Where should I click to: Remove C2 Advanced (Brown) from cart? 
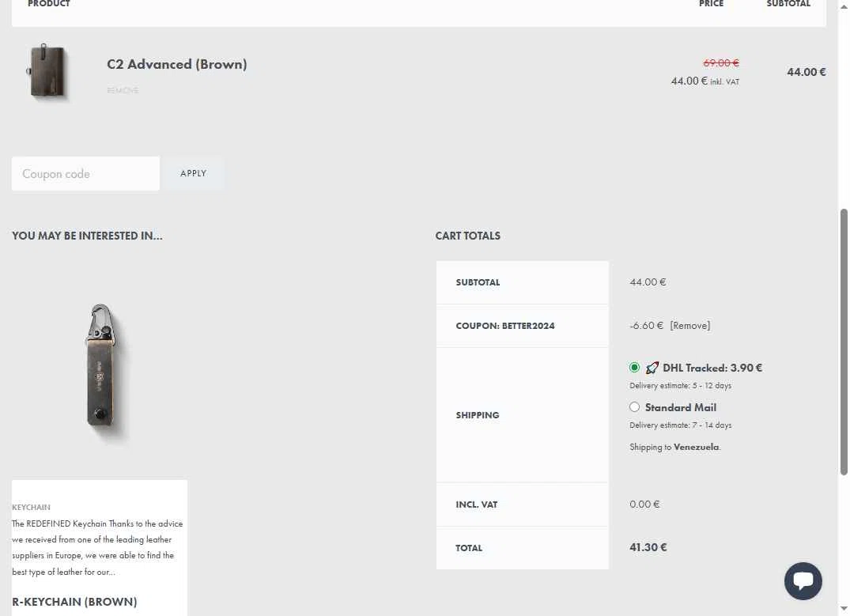point(123,91)
